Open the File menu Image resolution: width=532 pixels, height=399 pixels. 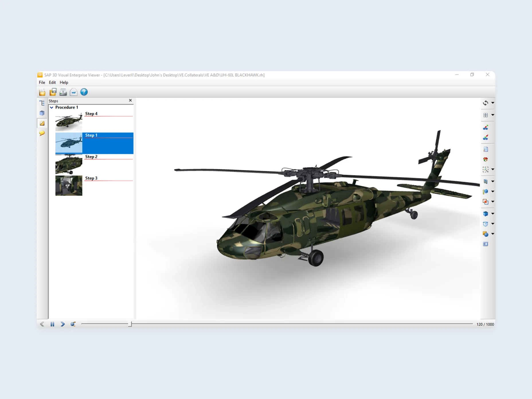[42, 83]
